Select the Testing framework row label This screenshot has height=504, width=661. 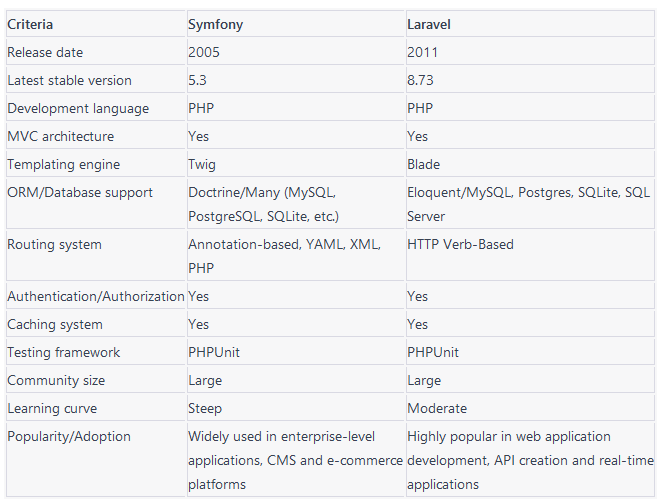pos(96,352)
